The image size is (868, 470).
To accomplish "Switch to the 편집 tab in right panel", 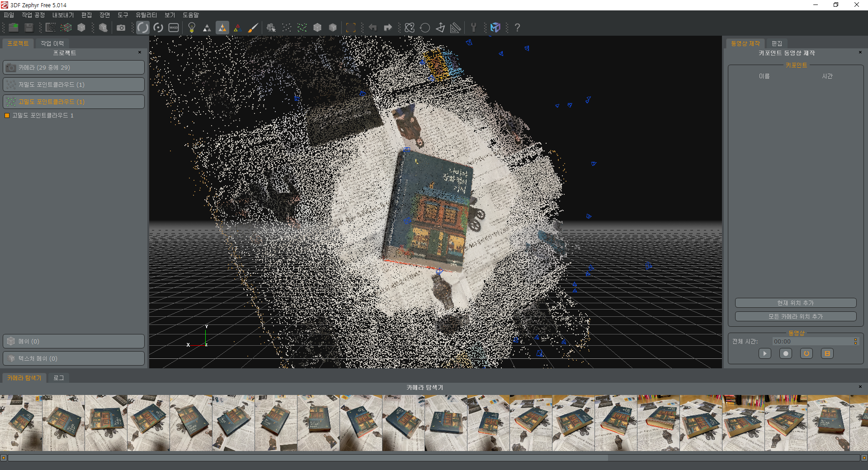I will 777,43.
